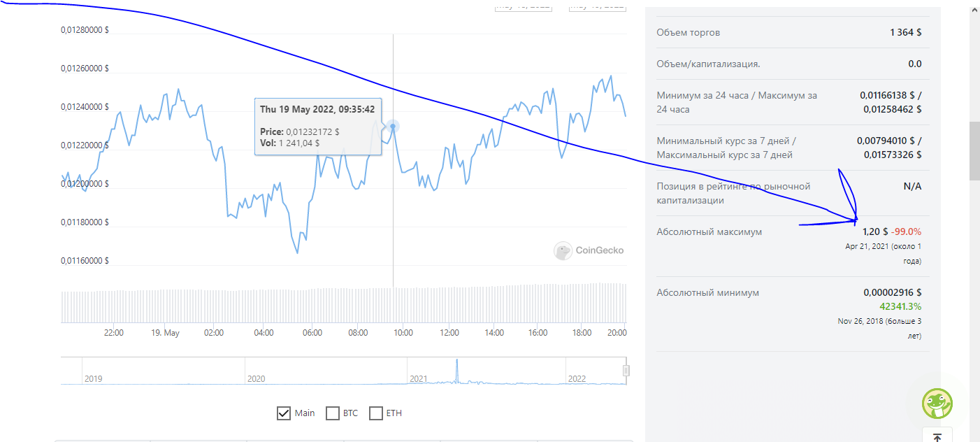The width and height of the screenshot is (980, 442).
Task: Open the start date field above chart
Action: tap(523, 6)
